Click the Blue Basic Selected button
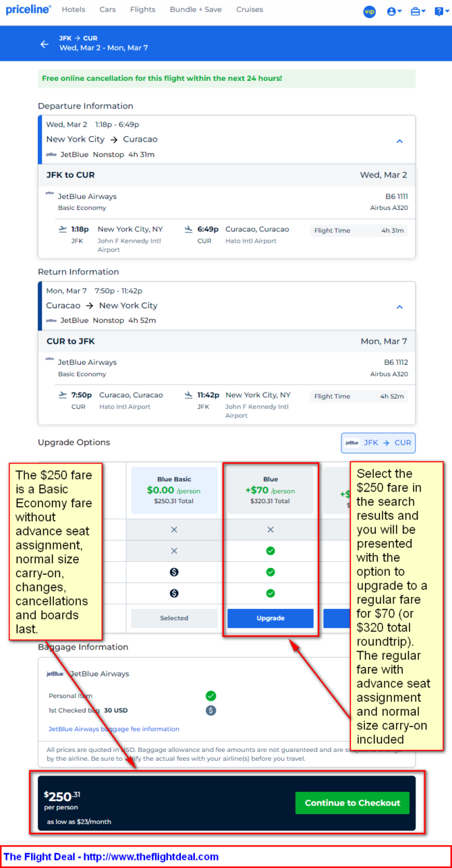Screen dimensions: 452x868 174,618
